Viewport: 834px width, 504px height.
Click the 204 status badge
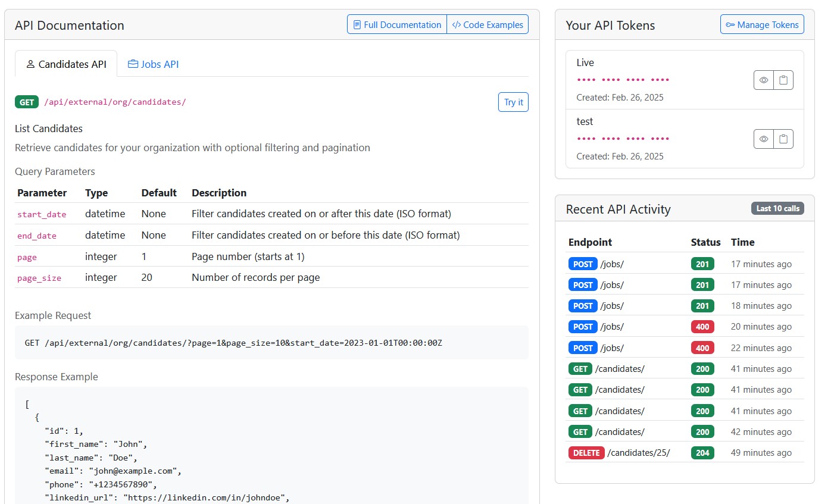click(x=702, y=453)
